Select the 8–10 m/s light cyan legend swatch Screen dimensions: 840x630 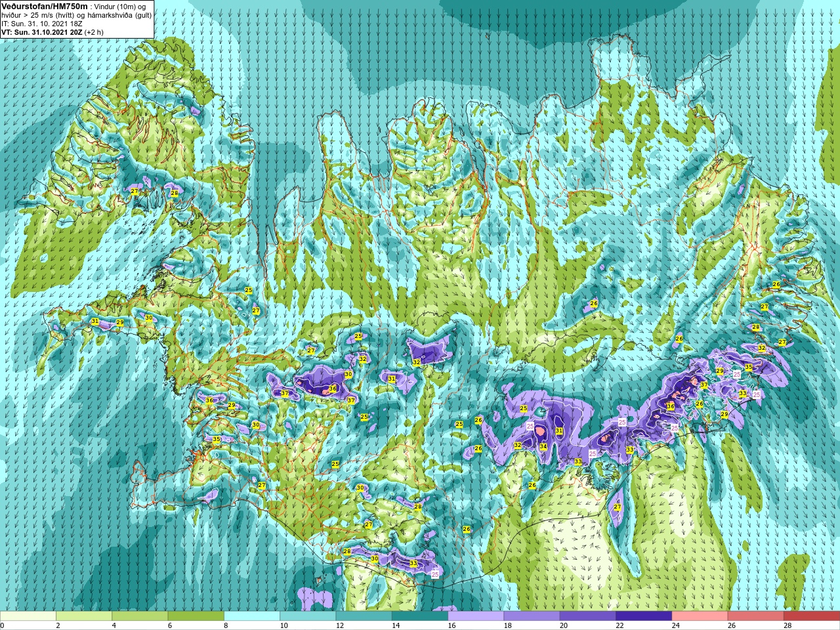click(252, 616)
